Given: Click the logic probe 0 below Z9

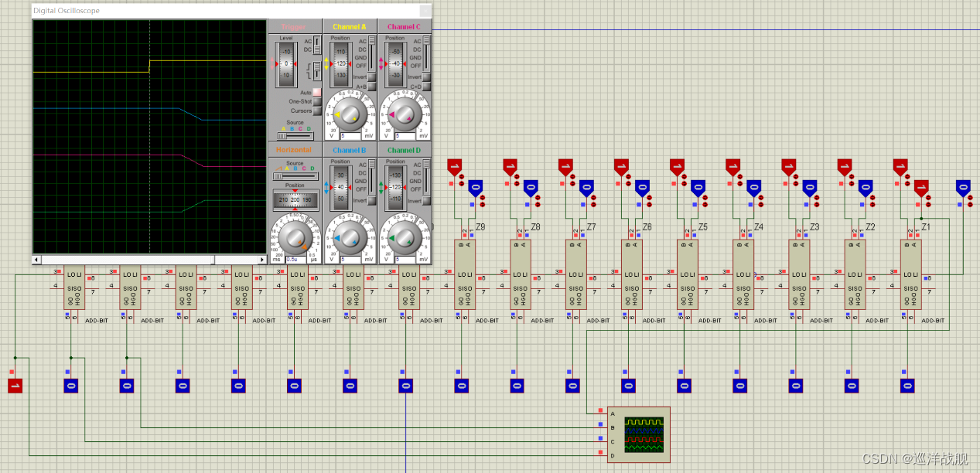Looking at the screenshot, I should tap(461, 385).
